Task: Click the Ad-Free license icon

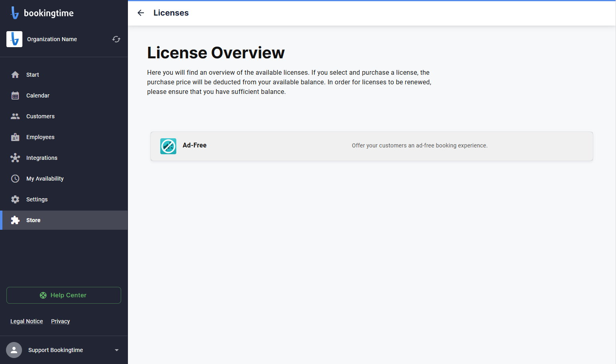Action: (168, 146)
